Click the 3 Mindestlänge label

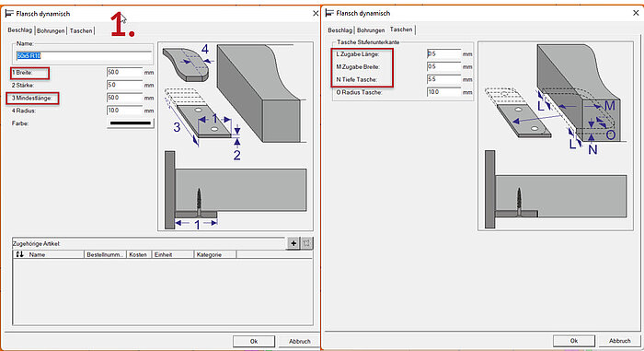coord(31,98)
